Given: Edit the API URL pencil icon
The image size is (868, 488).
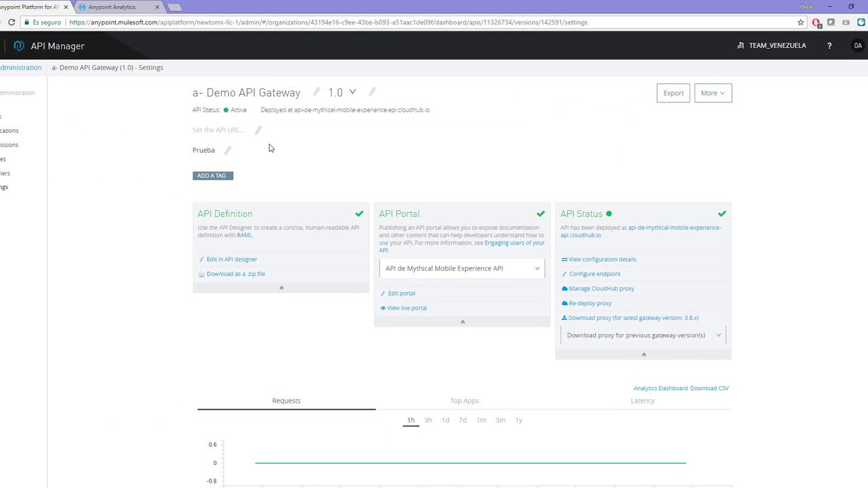Looking at the screenshot, I should 258,130.
